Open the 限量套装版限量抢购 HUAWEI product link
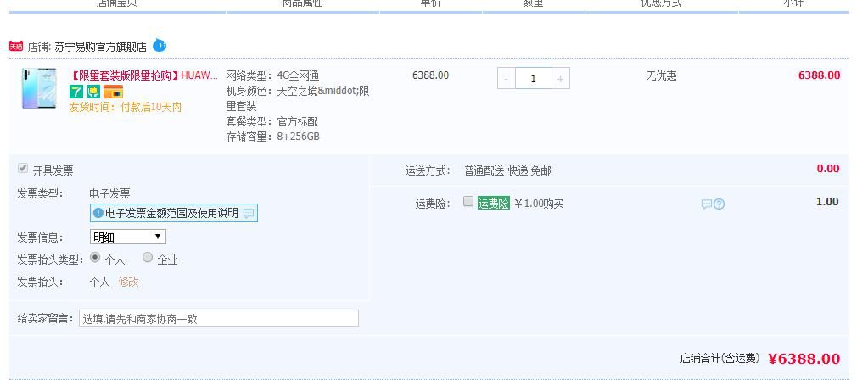The image size is (868, 380). click(x=143, y=75)
